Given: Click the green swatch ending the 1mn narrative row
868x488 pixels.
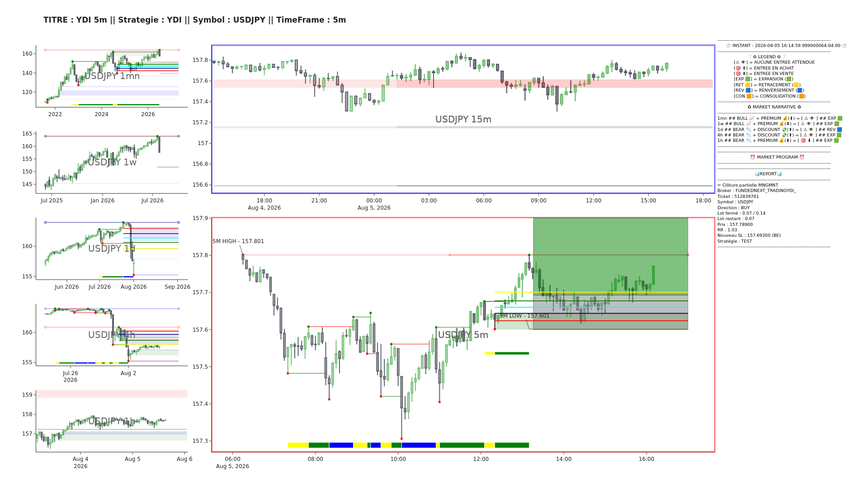Looking at the screenshot, I should pos(840,118).
